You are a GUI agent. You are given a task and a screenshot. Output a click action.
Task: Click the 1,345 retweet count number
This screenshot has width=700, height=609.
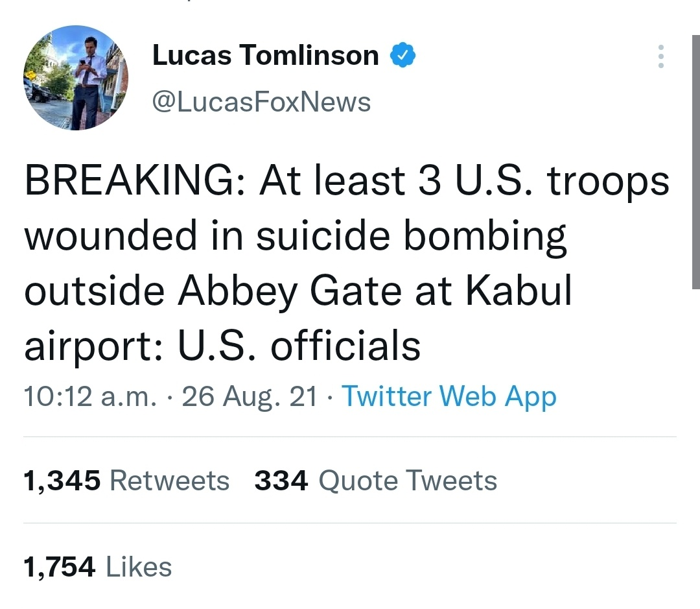(62, 481)
